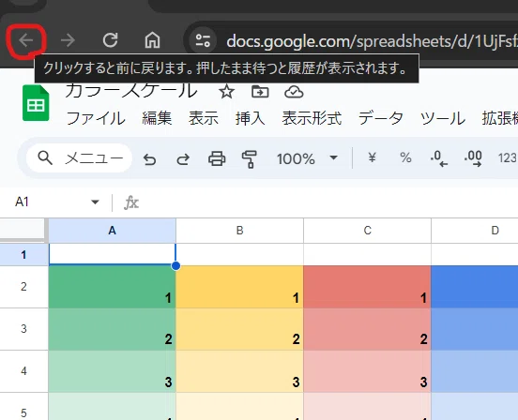The image size is (518, 420).
Task: Select blue cell D3
Action: coord(475,329)
